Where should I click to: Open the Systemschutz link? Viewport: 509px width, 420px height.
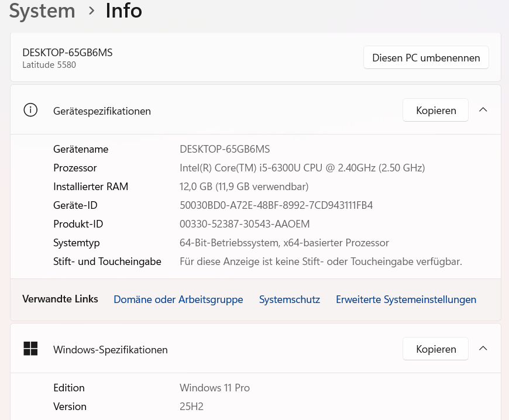click(x=289, y=299)
